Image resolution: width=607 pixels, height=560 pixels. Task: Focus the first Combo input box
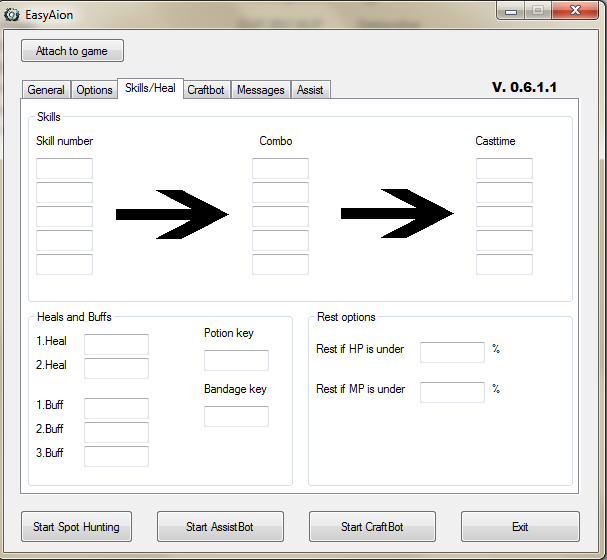tap(280, 169)
